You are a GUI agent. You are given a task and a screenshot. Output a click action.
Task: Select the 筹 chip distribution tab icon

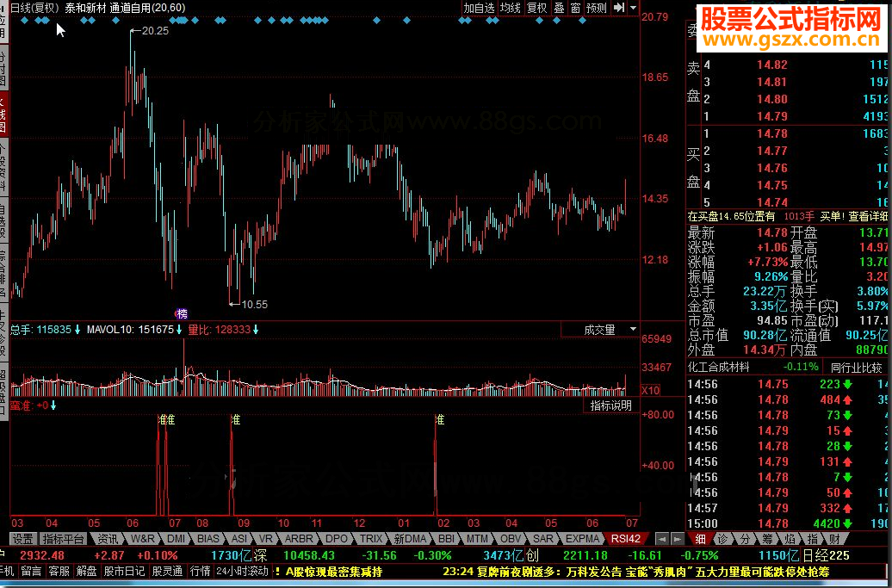click(767, 539)
